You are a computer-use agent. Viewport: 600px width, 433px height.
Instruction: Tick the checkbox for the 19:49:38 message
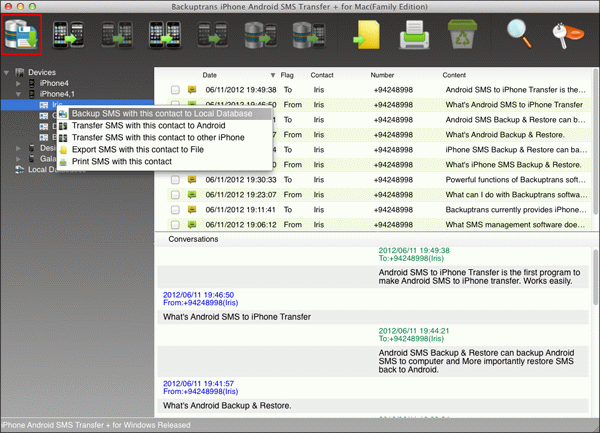click(175, 90)
